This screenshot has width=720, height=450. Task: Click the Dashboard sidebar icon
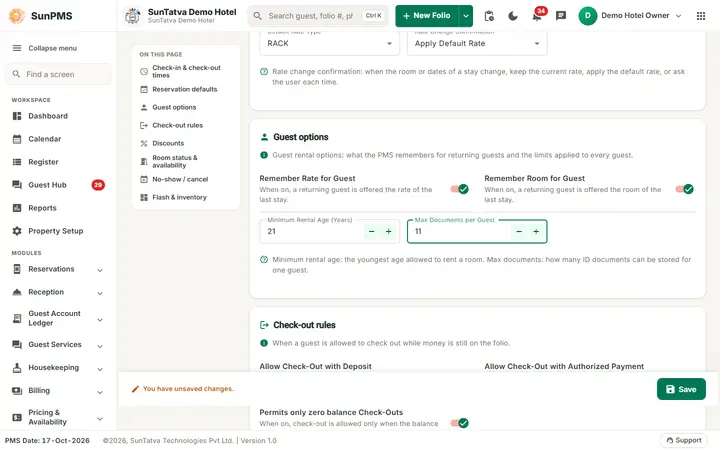click(x=17, y=116)
